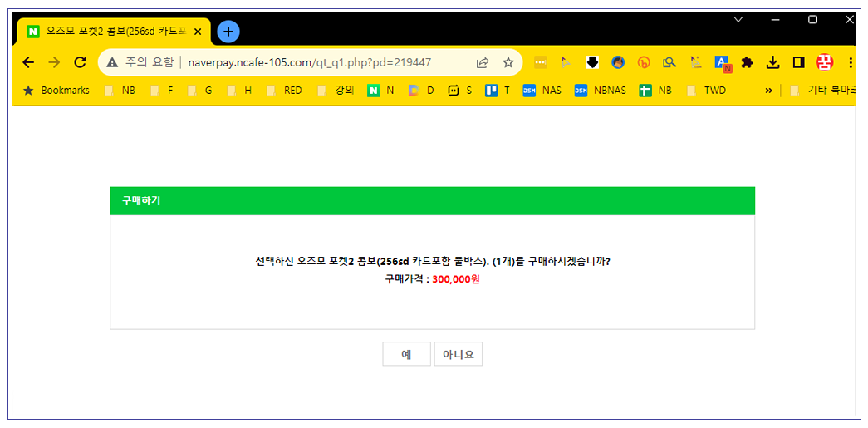Close the 오즈모 포켓2 콤보 tab
This screenshot has width=868, height=428.
[x=198, y=32]
